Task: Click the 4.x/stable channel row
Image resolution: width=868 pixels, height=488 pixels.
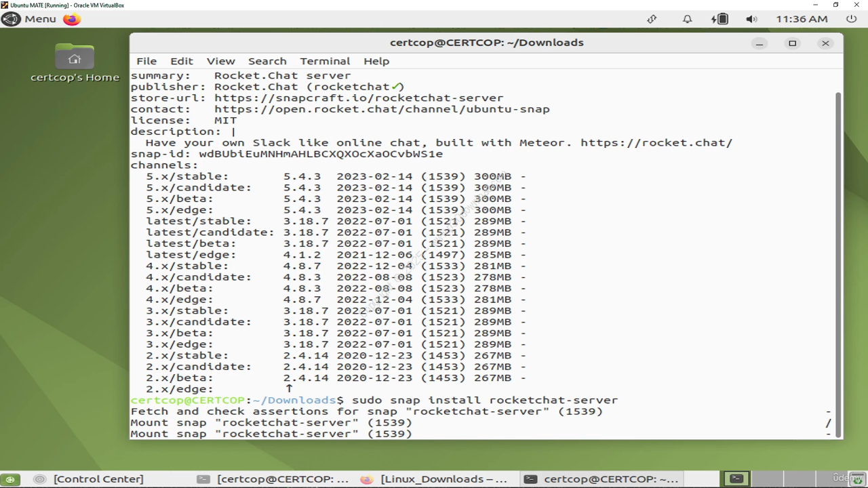Action: click(336, 266)
